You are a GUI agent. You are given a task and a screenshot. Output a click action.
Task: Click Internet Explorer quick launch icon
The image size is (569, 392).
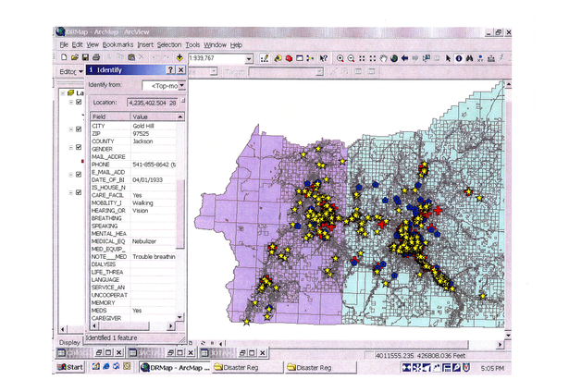pyautogui.click(x=106, y=367)
